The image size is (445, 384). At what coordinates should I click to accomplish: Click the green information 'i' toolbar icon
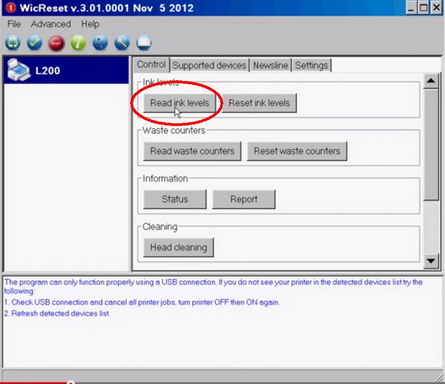point(78,43)
